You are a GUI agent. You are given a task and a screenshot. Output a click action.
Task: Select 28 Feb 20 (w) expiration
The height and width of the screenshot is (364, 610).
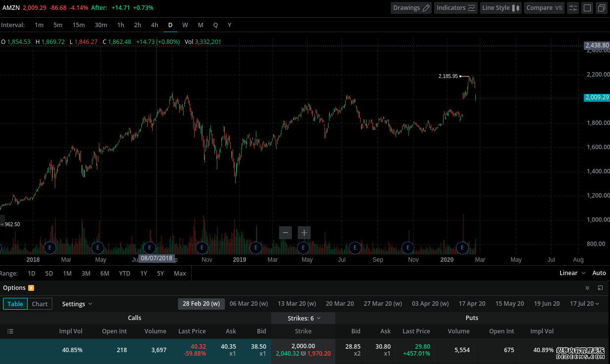pyautogui.click(x=201, y=304)
